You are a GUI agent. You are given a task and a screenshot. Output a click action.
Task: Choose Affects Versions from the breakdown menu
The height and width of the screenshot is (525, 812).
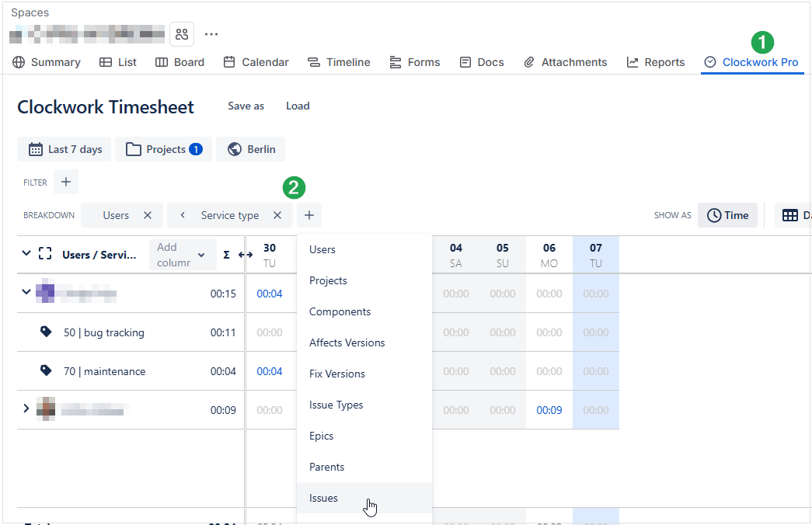[364, 342]
